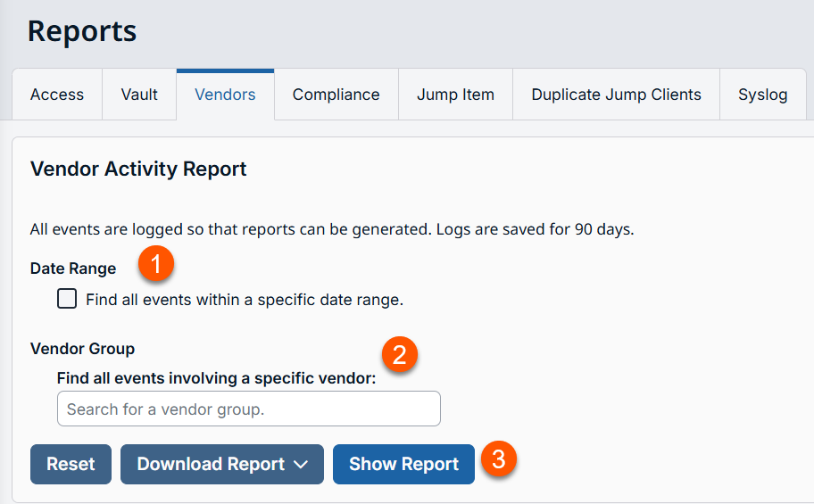This screenshot has width=814, height=504.
Task: Click the Vendor Activity Report heading
Action: pos(138,169)
